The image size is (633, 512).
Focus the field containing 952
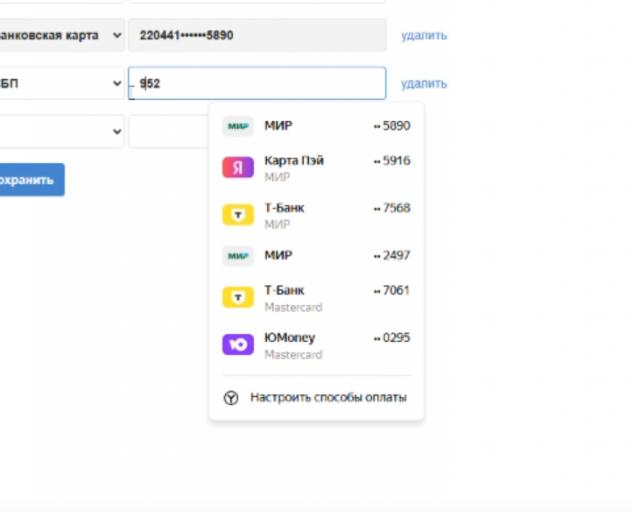[x=257, y=83]
